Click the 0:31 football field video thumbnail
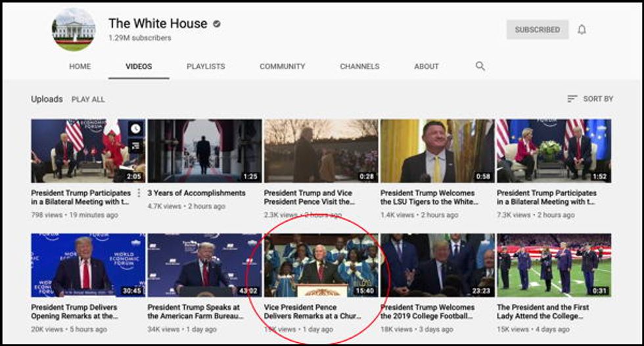Screen dimensions: 644x346 (553, 264)
